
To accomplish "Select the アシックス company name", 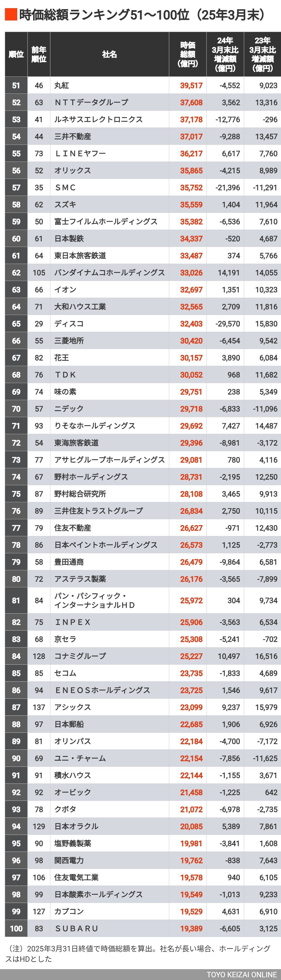I will point(73,707).
